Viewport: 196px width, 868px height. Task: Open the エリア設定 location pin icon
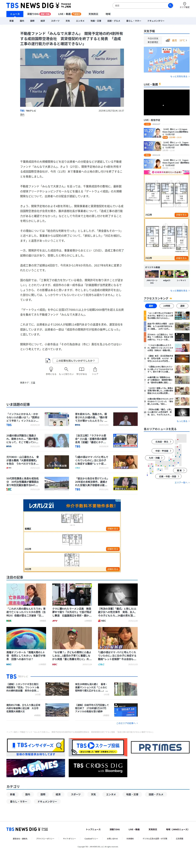185,4
